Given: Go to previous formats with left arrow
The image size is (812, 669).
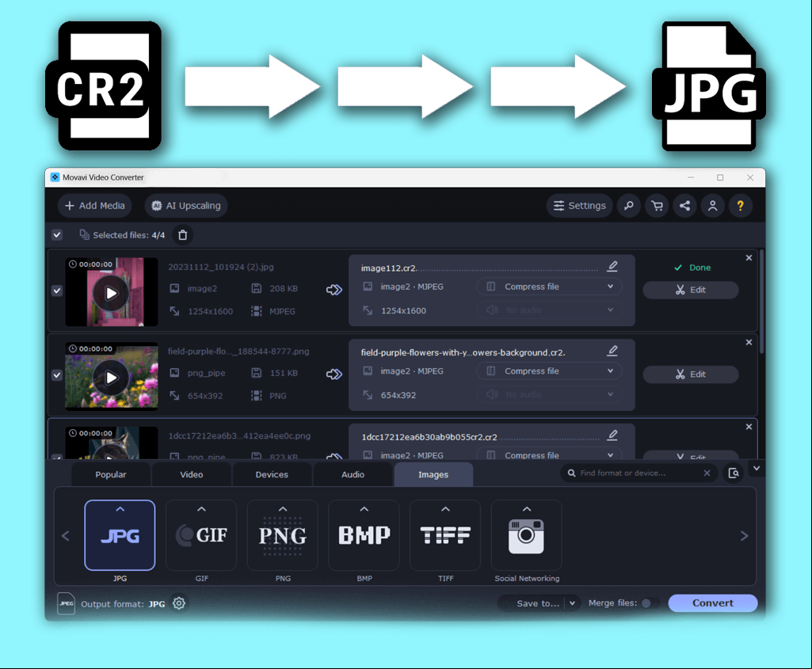Looking at the screenshot, I should 66,536.
